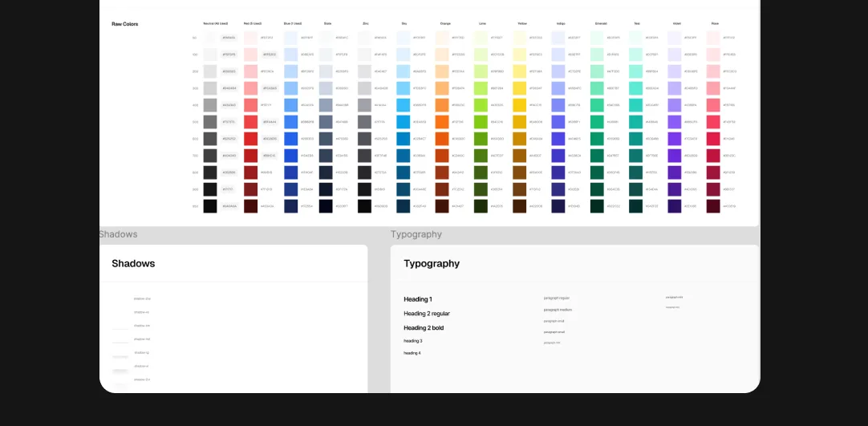This screenshot has height=426, width=868.
Task: Click the "paragraph medium" text sample
Action: 558,310
